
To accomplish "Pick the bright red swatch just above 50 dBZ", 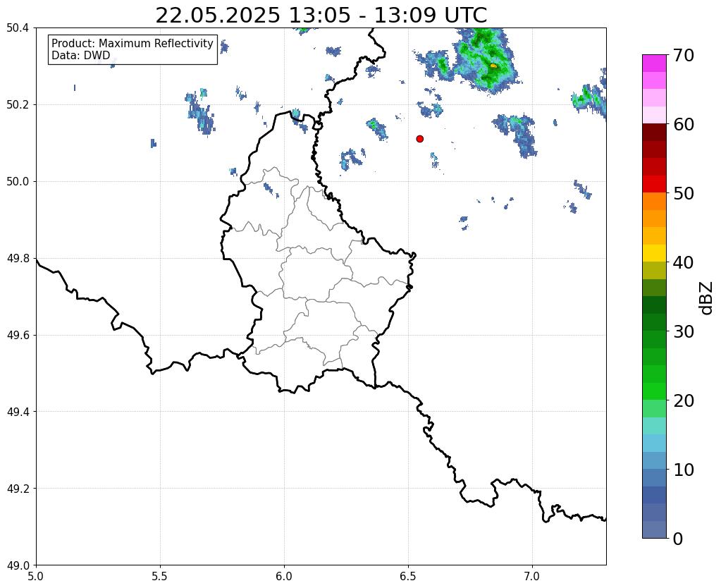I will click(654, 184).
